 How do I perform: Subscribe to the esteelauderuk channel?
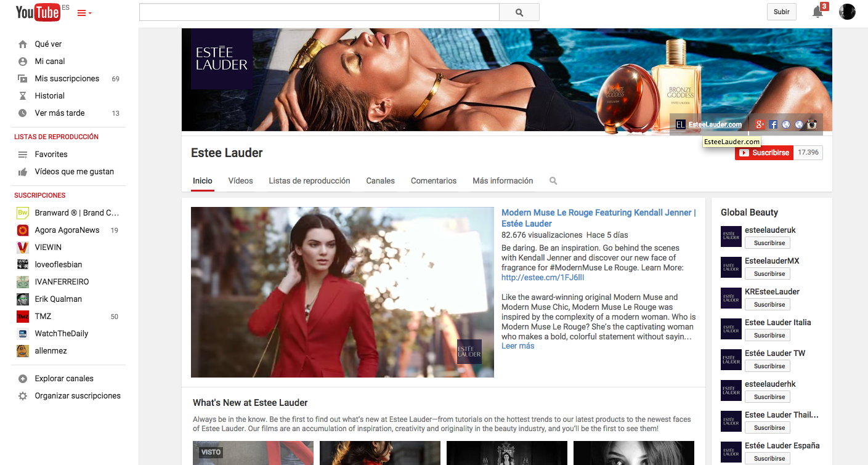tap(768, 243)
